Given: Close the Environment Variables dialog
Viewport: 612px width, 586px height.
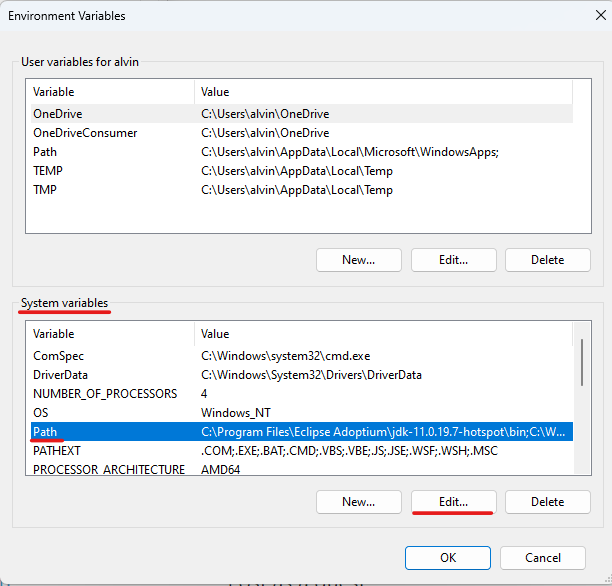Looking at the screenshot, I should click(585, 16).
